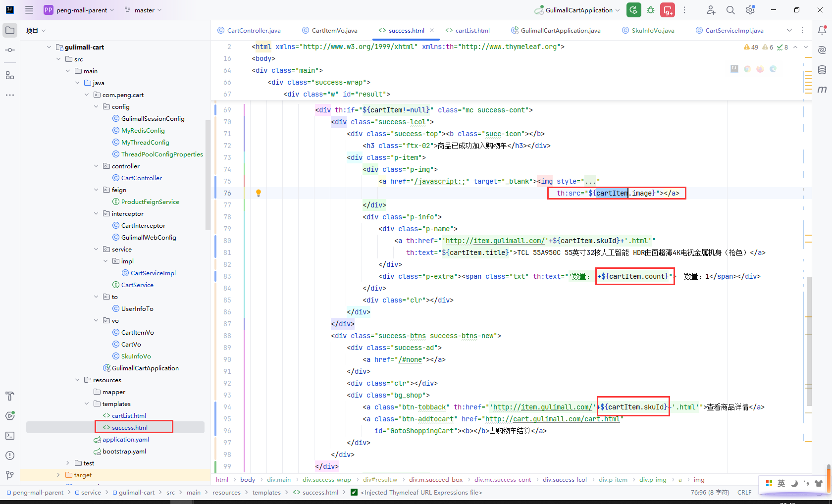Switch to cartList.html tab
Screen dimensions: 832x504
pos(468,30)
